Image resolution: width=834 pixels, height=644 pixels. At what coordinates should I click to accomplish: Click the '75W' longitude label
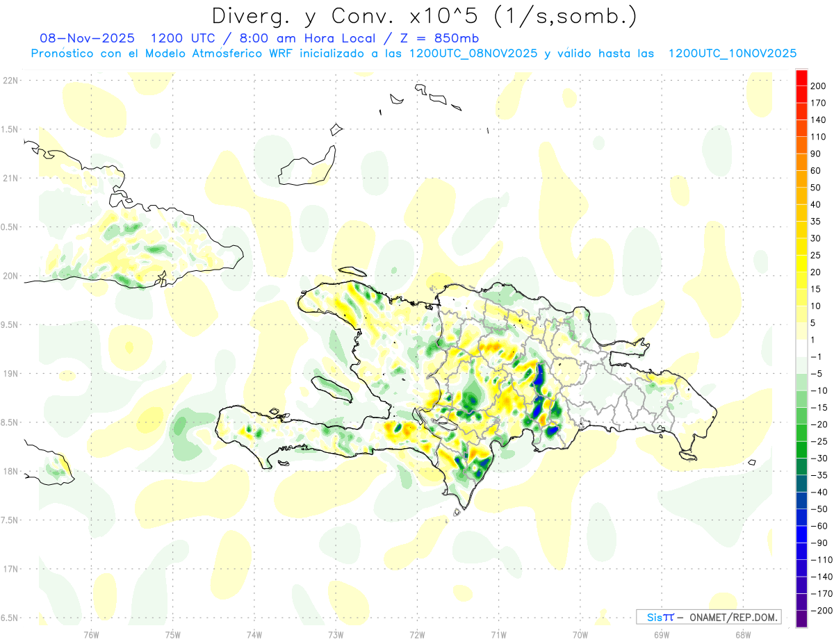[173, 634]
